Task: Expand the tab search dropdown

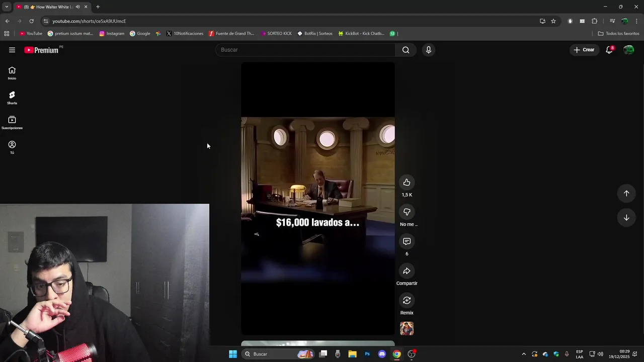Action: [7, 7]
